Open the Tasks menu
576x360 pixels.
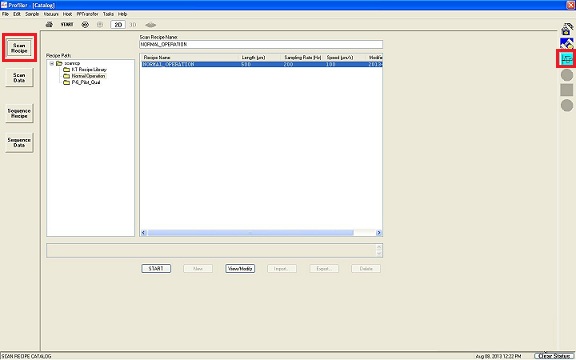[x=108, y=14]
